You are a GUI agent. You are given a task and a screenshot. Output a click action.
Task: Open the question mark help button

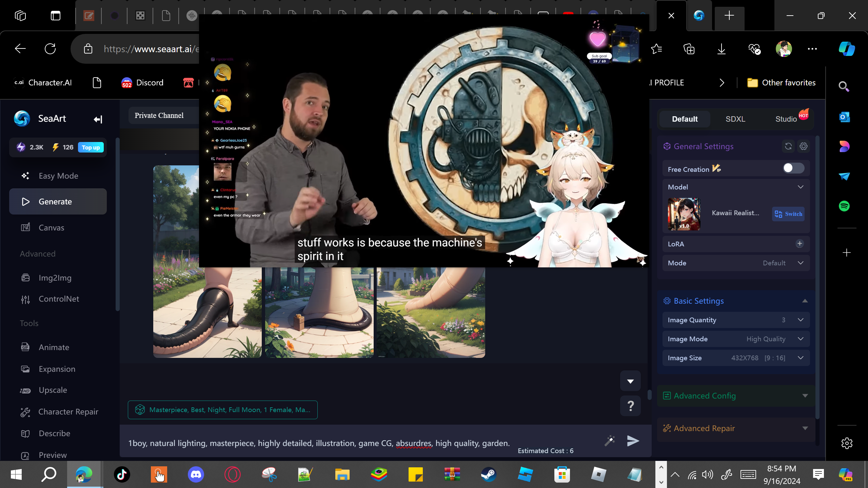[x=630, y=406]
